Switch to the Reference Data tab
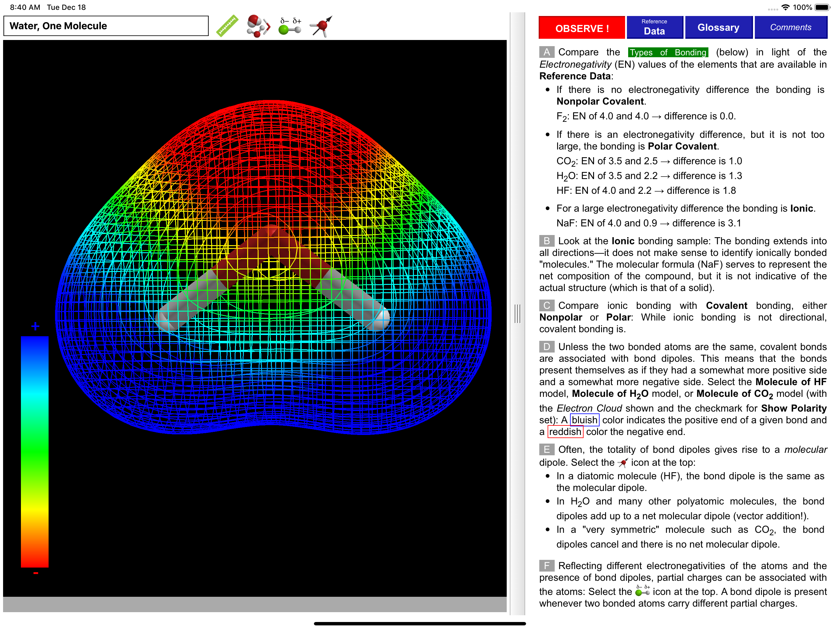 coord(654,28)
